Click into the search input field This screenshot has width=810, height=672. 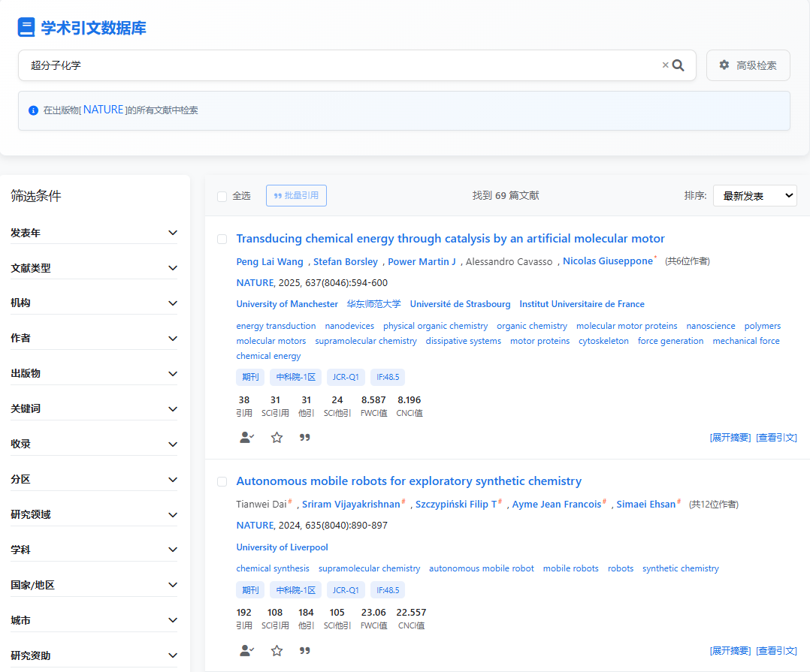click(338, 65)
